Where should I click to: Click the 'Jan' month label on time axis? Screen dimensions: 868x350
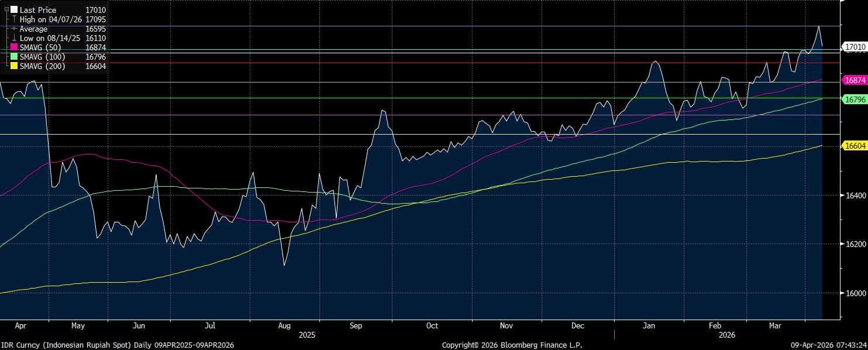pyautogui.click(x=649, y=325)
